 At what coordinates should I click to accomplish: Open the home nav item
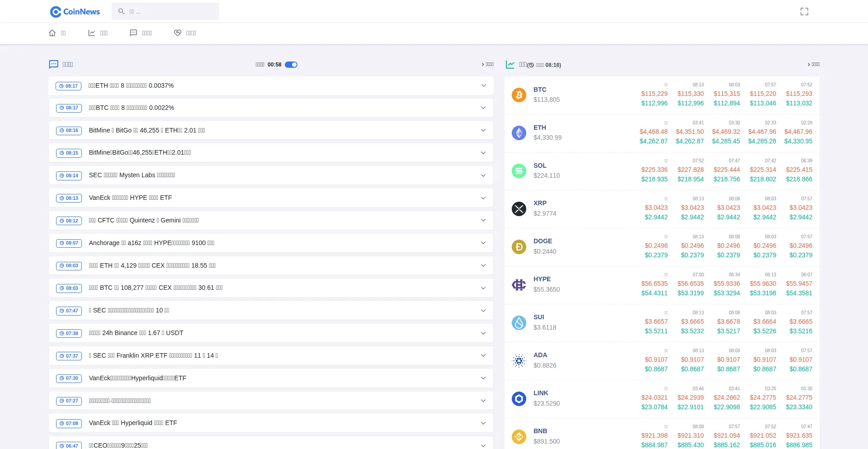57,33
